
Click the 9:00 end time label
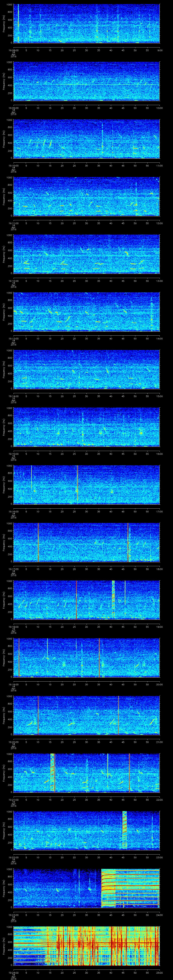click(x=160, y=50)
